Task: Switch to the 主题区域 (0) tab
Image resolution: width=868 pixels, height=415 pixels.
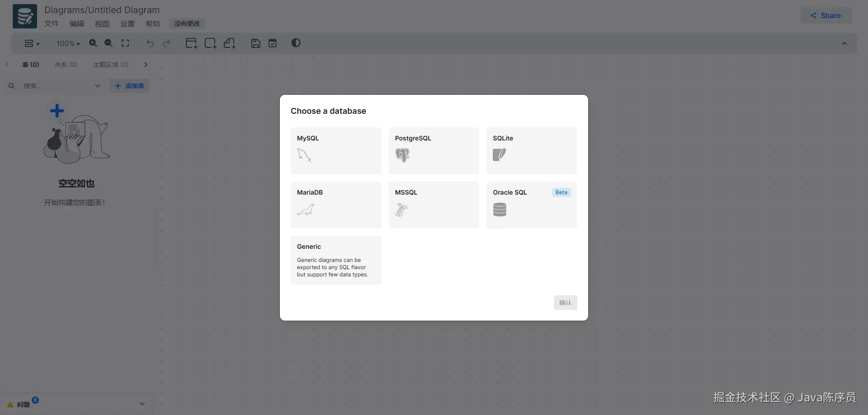Action: [111, 65]
